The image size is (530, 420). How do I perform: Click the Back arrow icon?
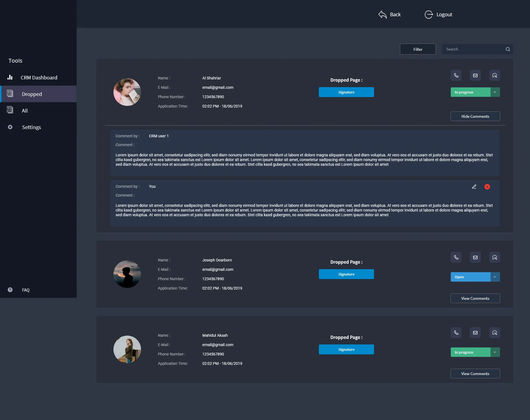(x=383, y=15)
